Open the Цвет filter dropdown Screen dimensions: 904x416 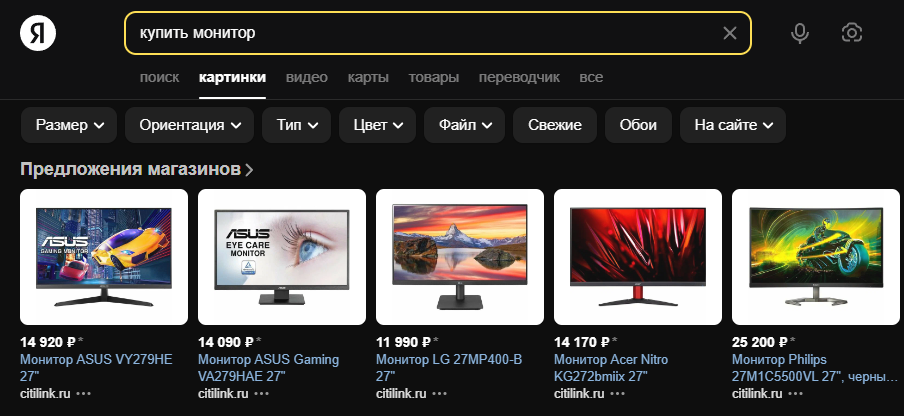pos(378,125)
